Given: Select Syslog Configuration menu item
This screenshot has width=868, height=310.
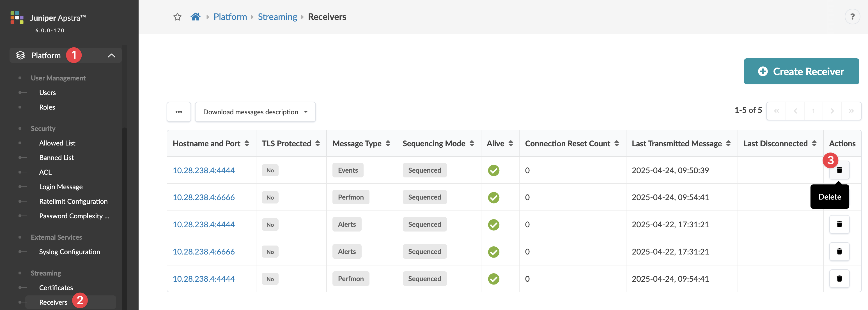Looking at the screenshot, I should click(x=69, y=252).
